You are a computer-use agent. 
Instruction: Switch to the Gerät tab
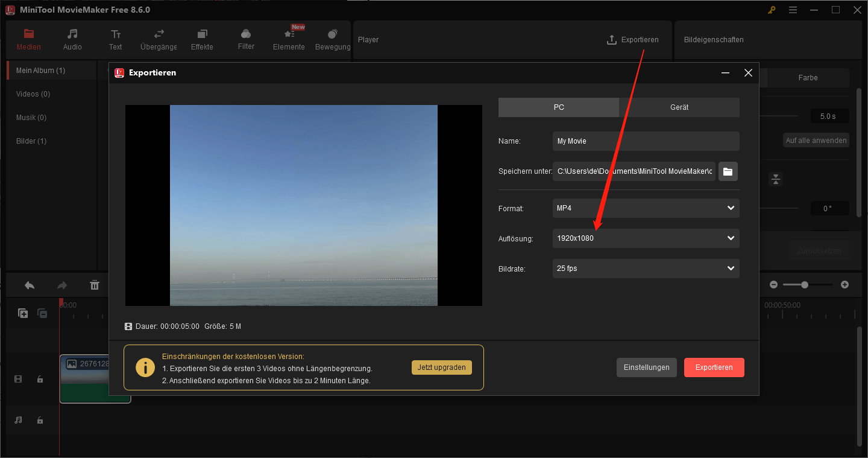[x=679, y=107]
